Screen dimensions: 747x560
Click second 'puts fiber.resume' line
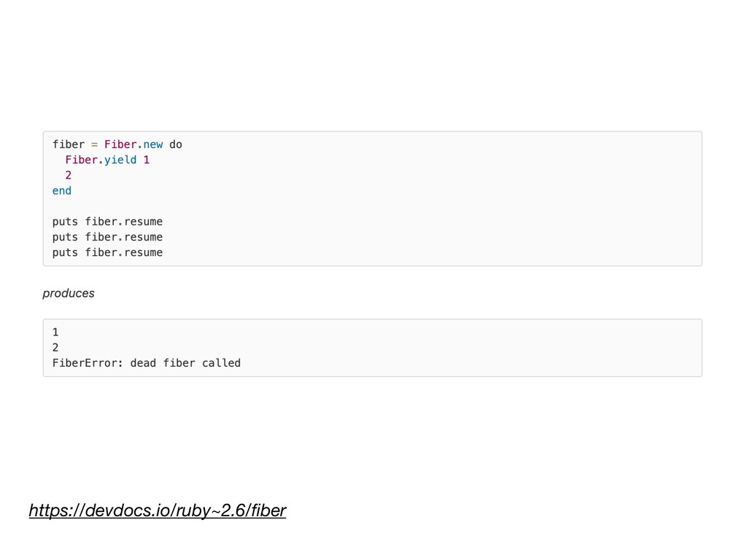108,237
